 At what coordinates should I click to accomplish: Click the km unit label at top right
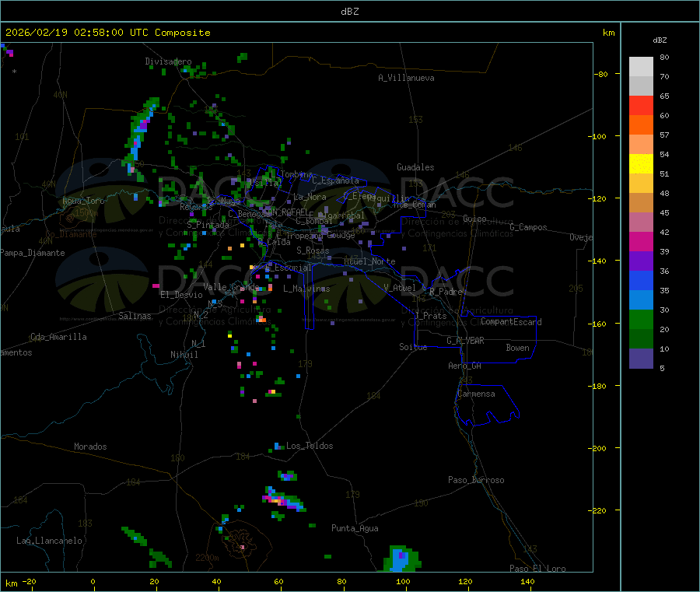608,33
